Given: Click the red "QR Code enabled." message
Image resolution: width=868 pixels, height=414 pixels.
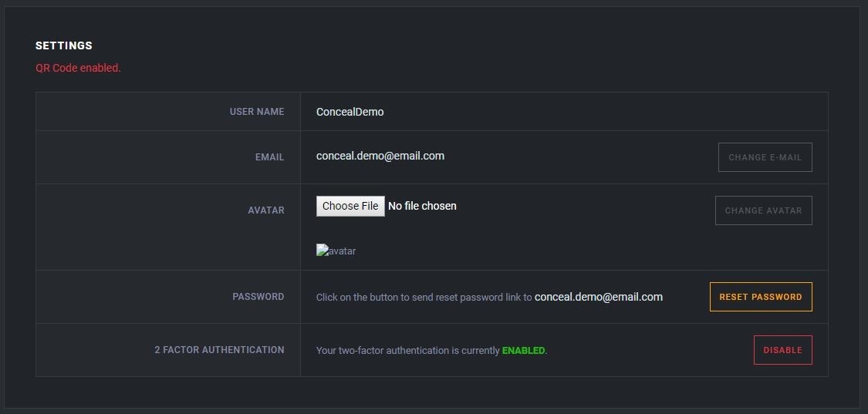Looking at the screenshot, I should 78,68.
